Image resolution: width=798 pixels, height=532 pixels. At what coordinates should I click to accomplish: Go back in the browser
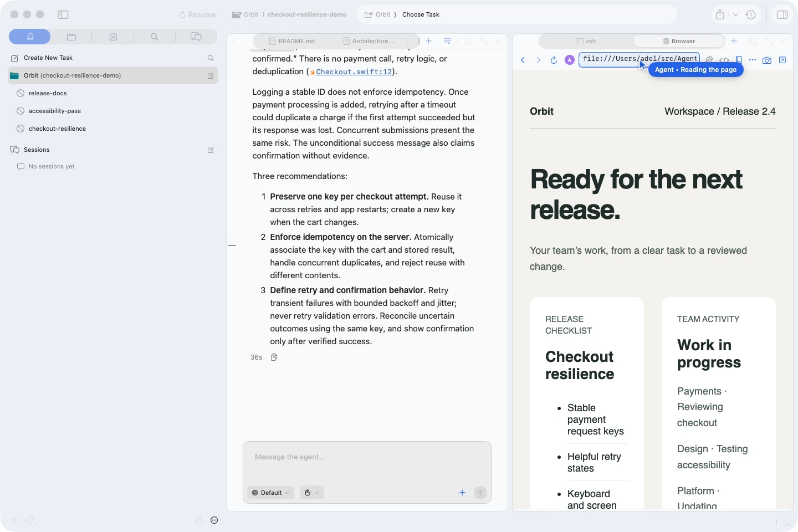(x=523, y=60)
